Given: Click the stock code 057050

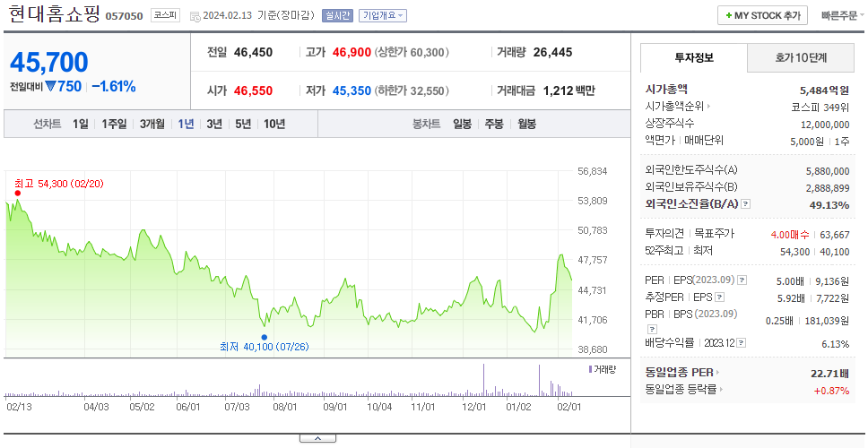Looking at the screenshot, I should tap(124, 16).
